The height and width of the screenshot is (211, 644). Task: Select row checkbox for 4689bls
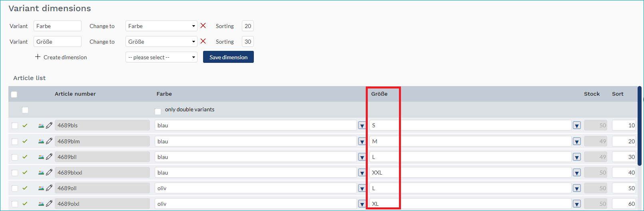15,126
